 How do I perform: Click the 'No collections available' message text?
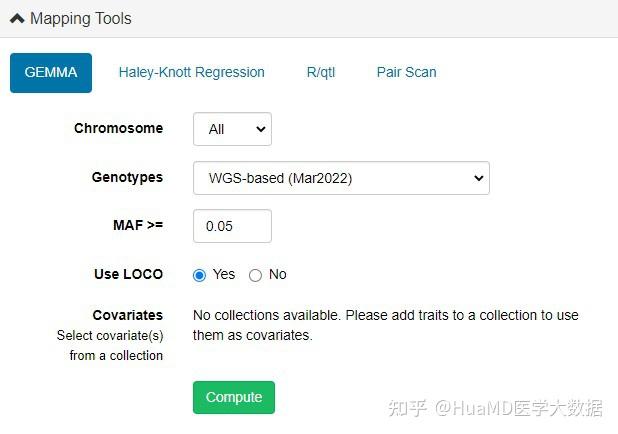pyautogui.click(x=385, y=325)
